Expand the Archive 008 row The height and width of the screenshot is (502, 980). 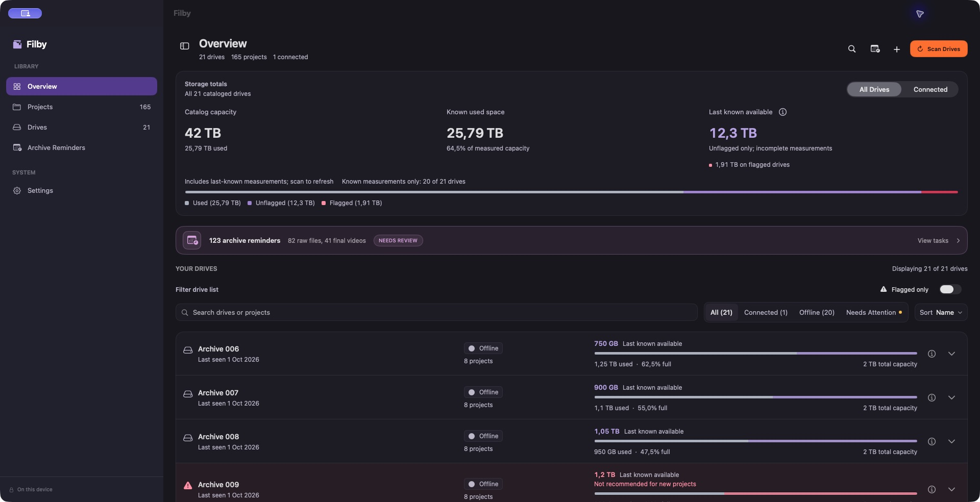click(951, 441)
